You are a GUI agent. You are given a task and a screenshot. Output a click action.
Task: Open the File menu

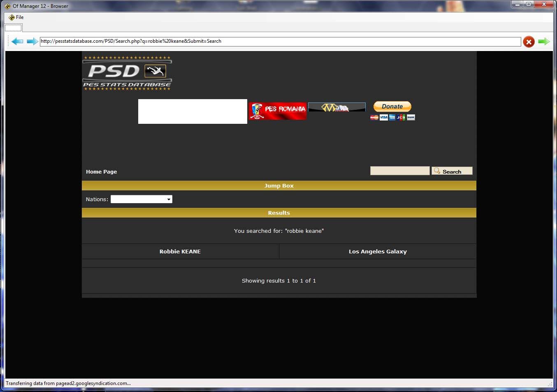(16, 17)
